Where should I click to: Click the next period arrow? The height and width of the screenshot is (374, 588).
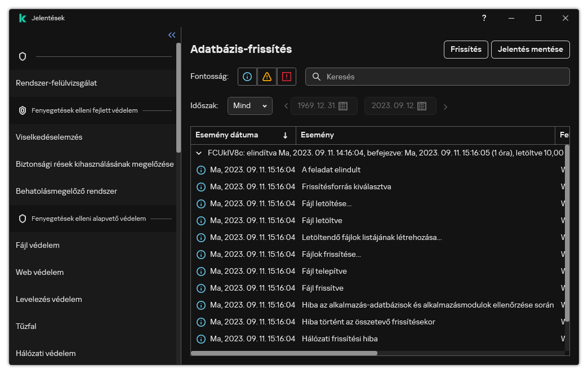[446, 106]
